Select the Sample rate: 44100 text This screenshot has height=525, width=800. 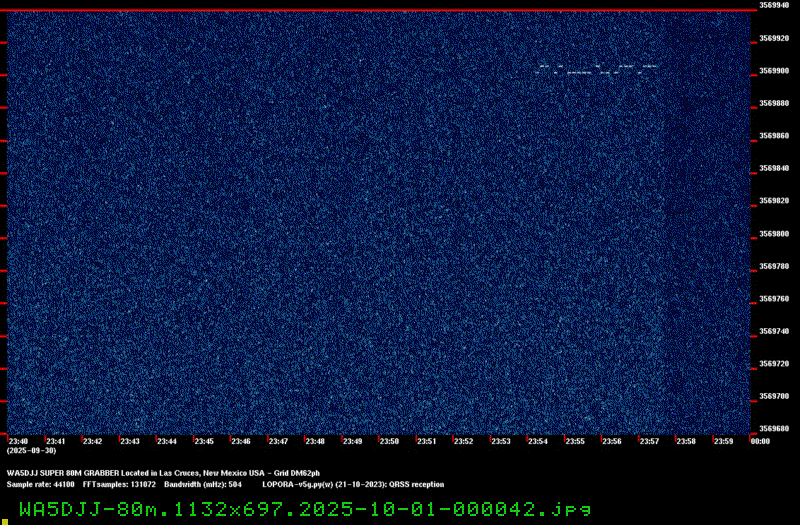(40, 484)
